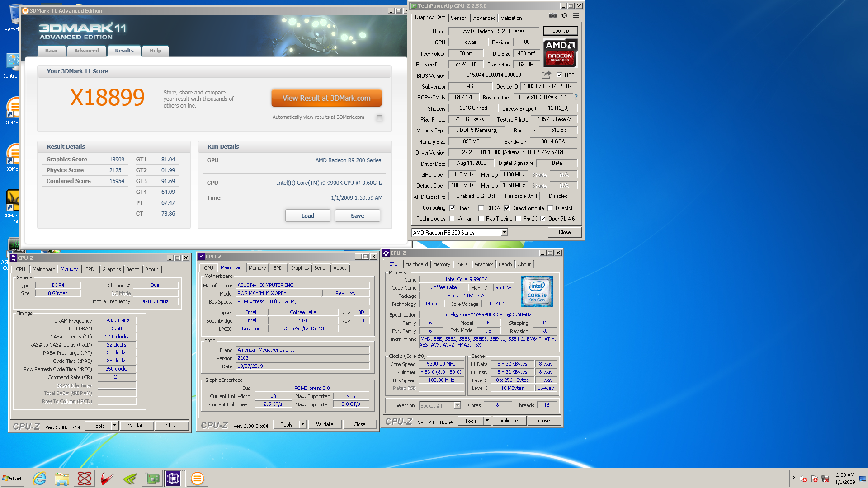The width and height of the screenshot is (868, 488).
Task: Click the purple CPU-Z taskbar icon
Action: (173, 479)
